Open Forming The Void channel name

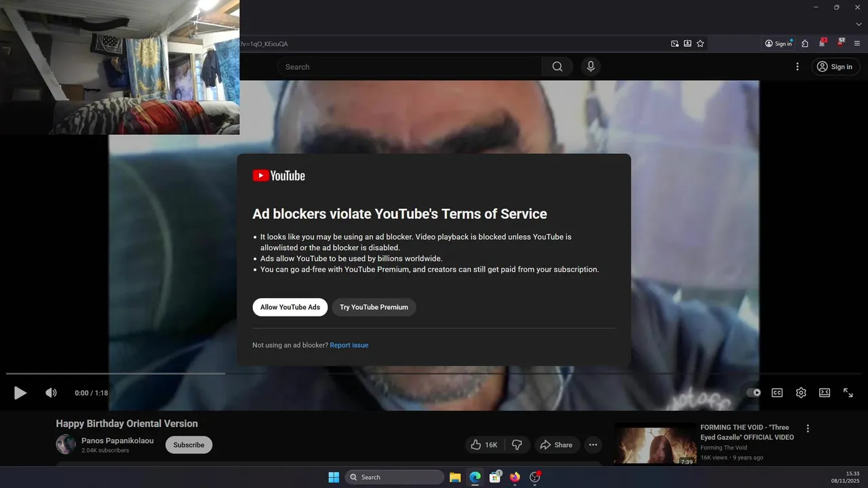coord(724,447)
